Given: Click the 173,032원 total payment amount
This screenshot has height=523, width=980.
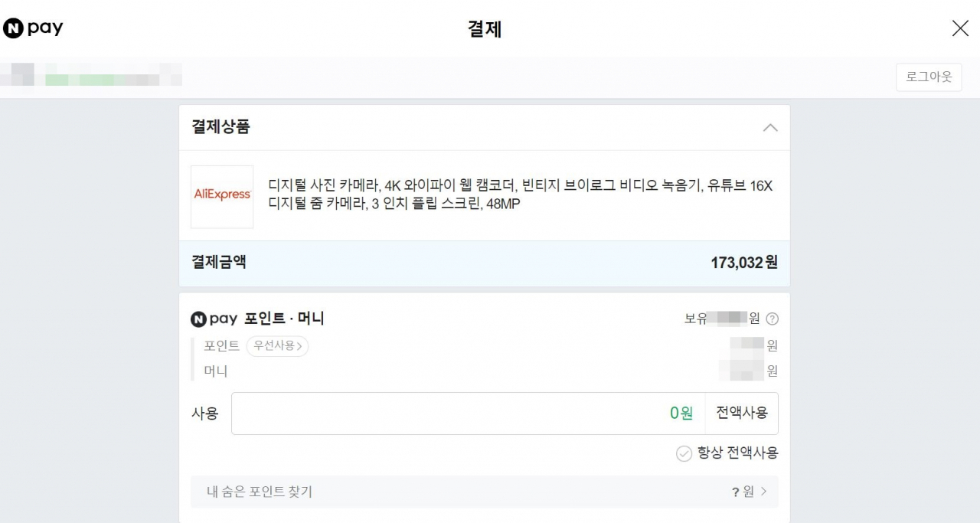Looking at the screenshot, I should (x=743, y=263).
